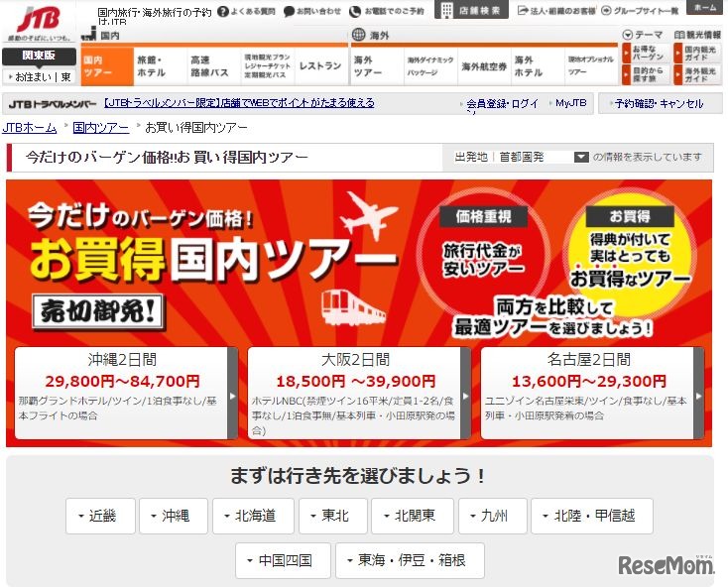Click the corporate customers arrow icon

click(523, 10)
